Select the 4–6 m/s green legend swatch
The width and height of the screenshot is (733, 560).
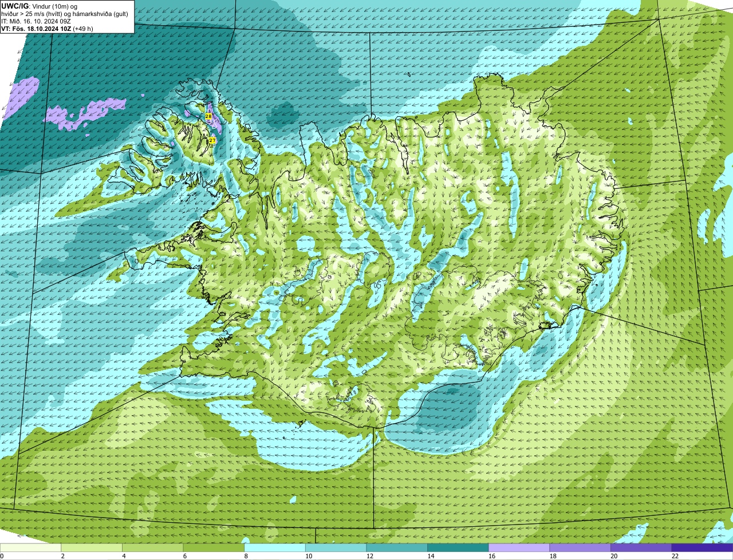pos(152,548)
